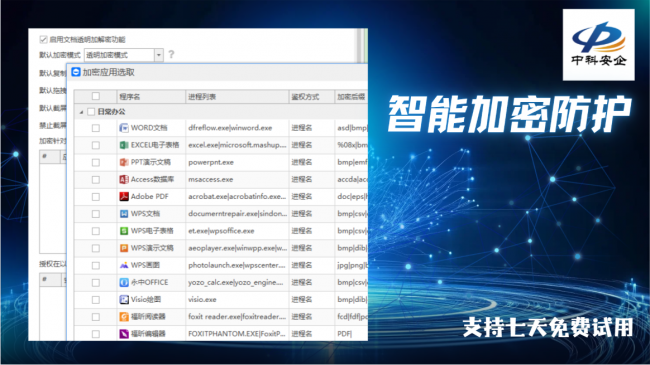
Task: Click the msaccess.exe process cell
Action: (x=237, y=180)
